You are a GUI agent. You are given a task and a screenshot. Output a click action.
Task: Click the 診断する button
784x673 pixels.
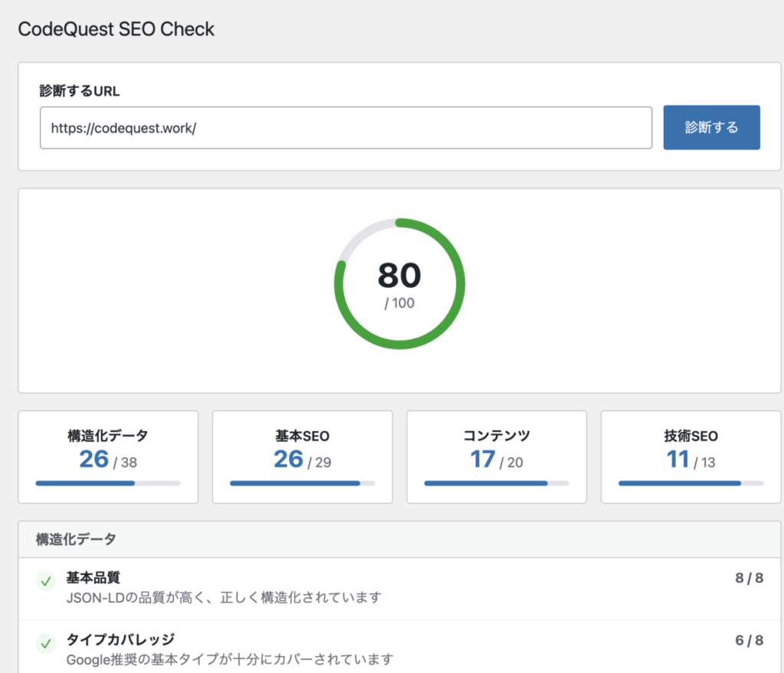click(711, 127)
